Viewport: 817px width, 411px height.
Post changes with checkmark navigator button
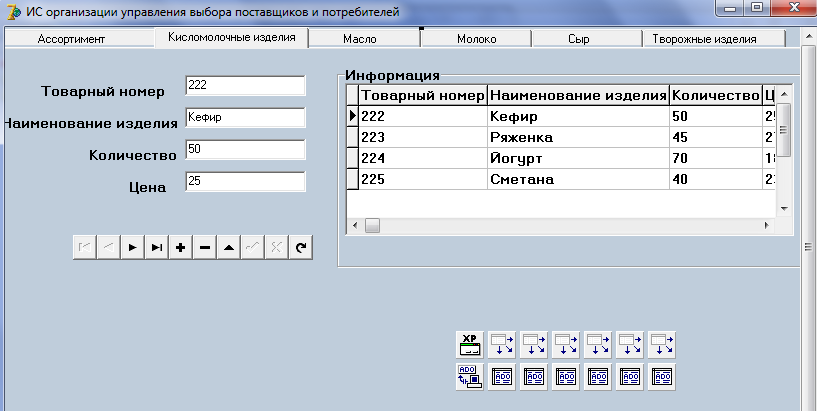[x=253, y=247]
